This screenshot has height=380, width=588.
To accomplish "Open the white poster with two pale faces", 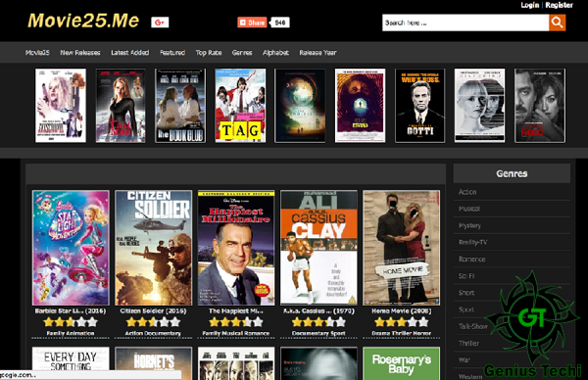I will (479, 106).
